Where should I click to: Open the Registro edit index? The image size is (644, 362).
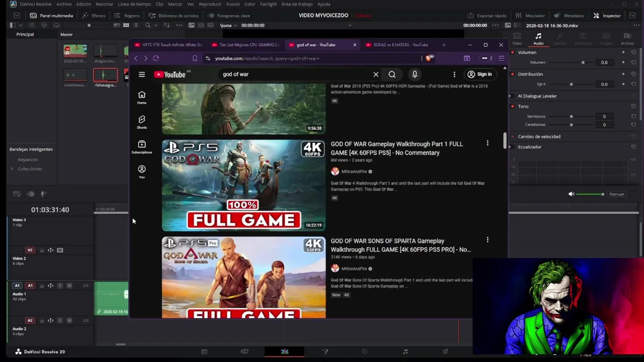click(x=127, y=16)
